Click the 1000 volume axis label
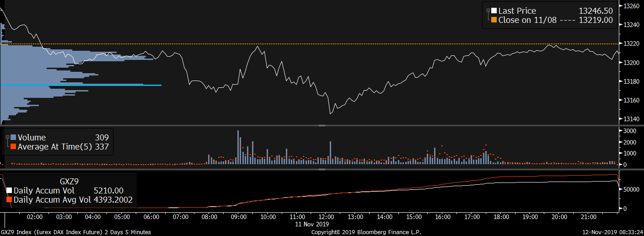644x236 pixels. pyautogui.click(x=630, y=154)
